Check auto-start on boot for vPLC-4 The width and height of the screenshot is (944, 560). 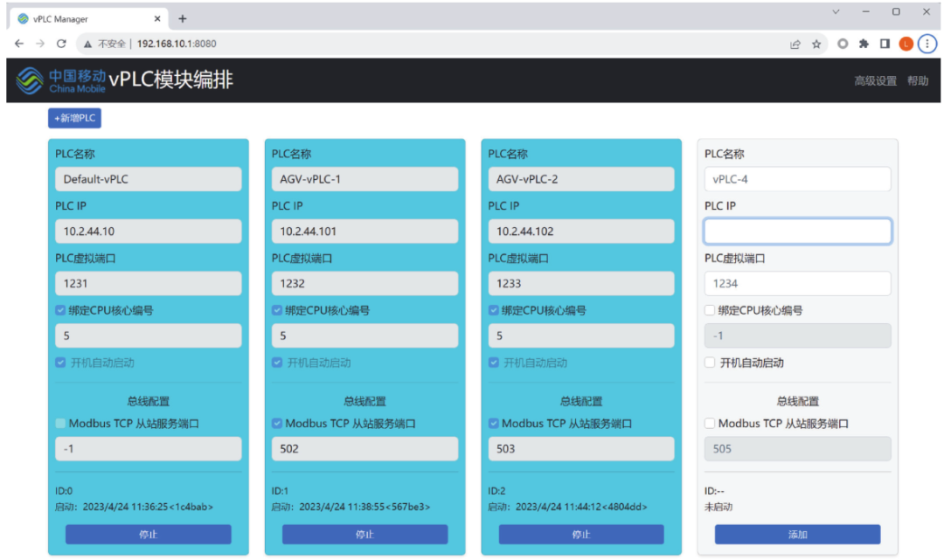711,363
